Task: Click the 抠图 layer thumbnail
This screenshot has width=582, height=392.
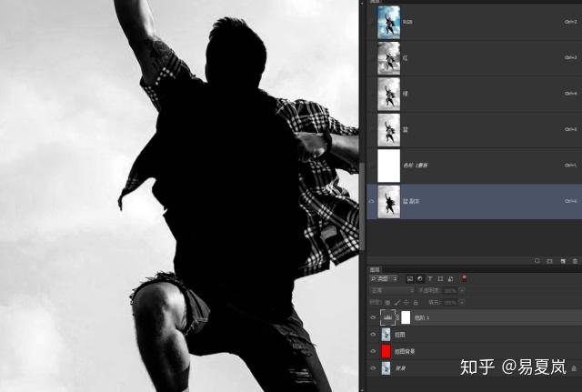Action: tap(386, 335)
